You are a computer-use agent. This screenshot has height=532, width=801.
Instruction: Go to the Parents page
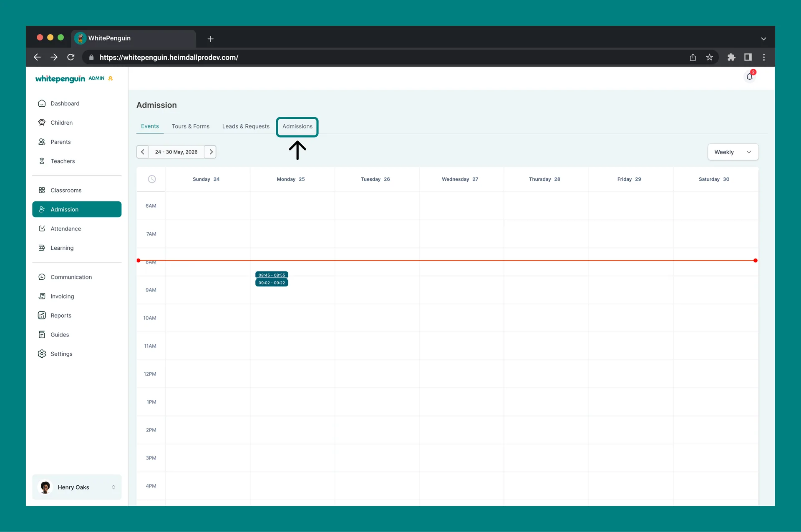(x=77, y=142)
